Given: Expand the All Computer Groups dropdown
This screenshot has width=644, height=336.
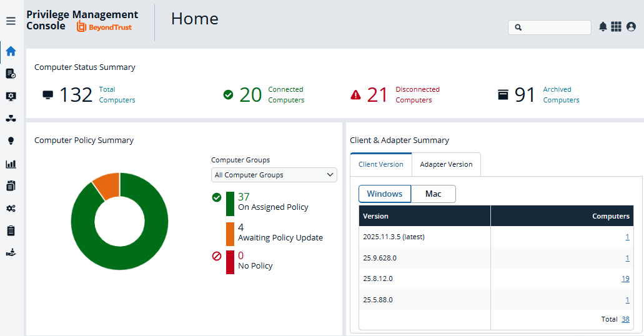Looking at the screenshot, I should coord(274,175).
